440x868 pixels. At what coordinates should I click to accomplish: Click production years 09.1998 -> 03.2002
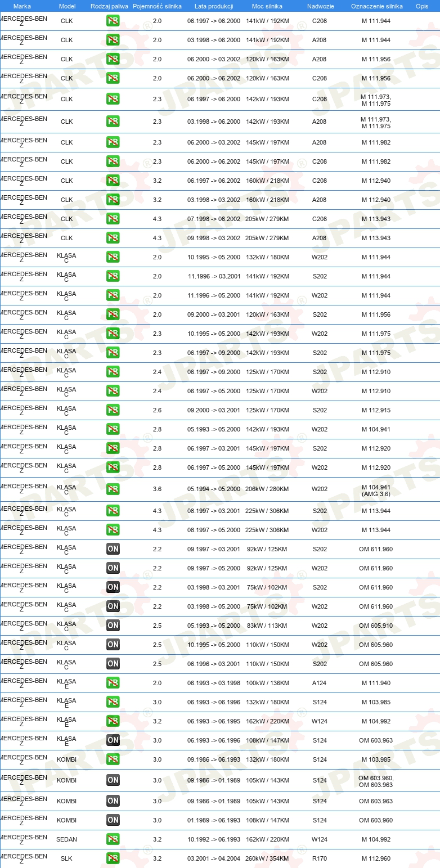click(214, 238)
